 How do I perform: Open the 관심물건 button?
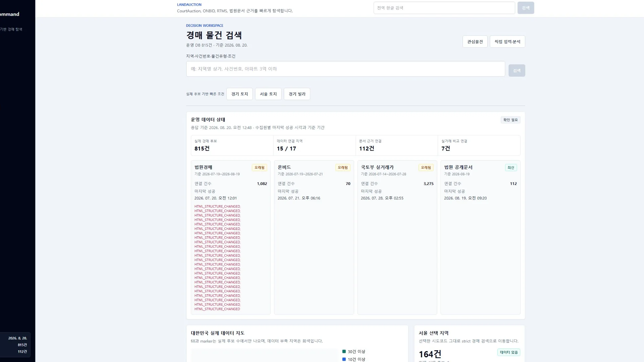tap(475, 42)
